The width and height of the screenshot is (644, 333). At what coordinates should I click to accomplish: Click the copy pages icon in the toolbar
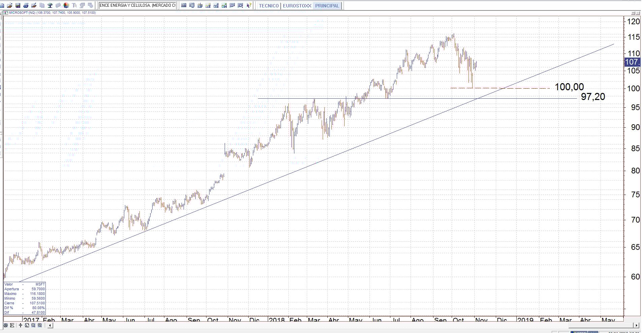pyautogui.click(x=42, y=5)
